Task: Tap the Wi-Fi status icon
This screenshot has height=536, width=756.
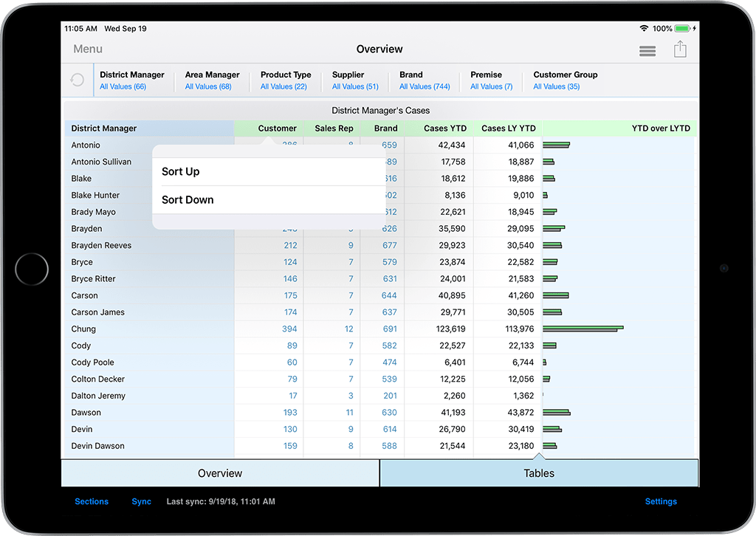Action: coord(644,29)
